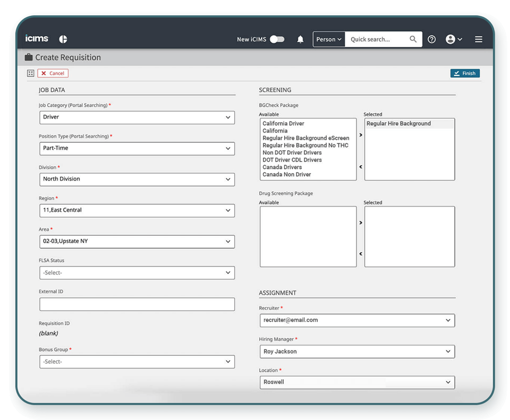510x420 pixels.
Task: Expand the Hiring Manager dropdown
Action: click(x=356, y=352)
